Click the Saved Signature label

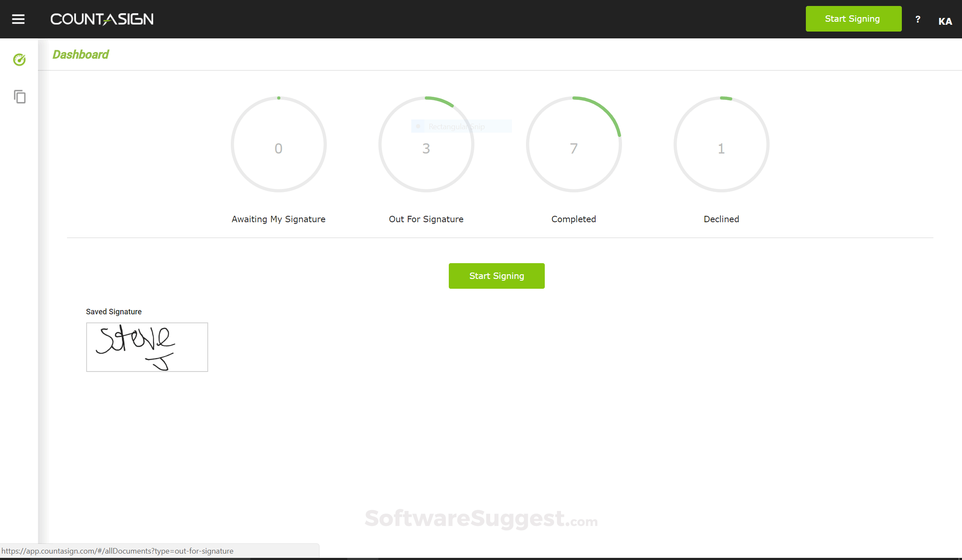[114, 312]
